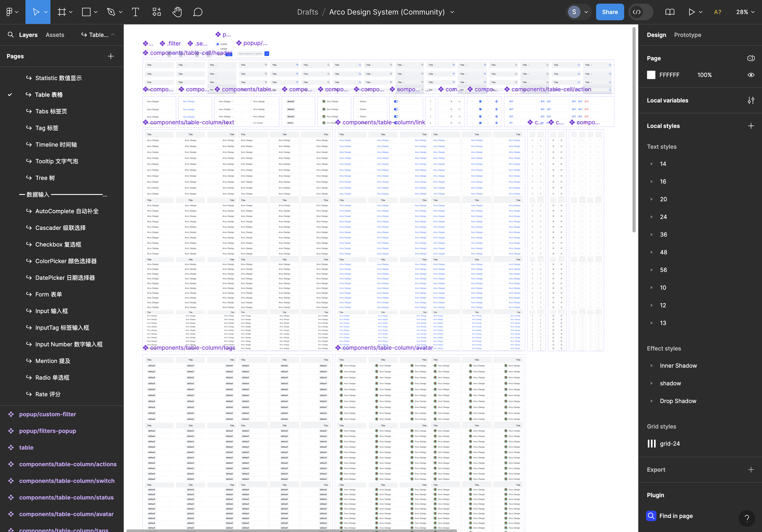This screenshot has width=762, height=532.
Task: Expand the Drop Shadow effect style
Action: (x=651, y=401)
